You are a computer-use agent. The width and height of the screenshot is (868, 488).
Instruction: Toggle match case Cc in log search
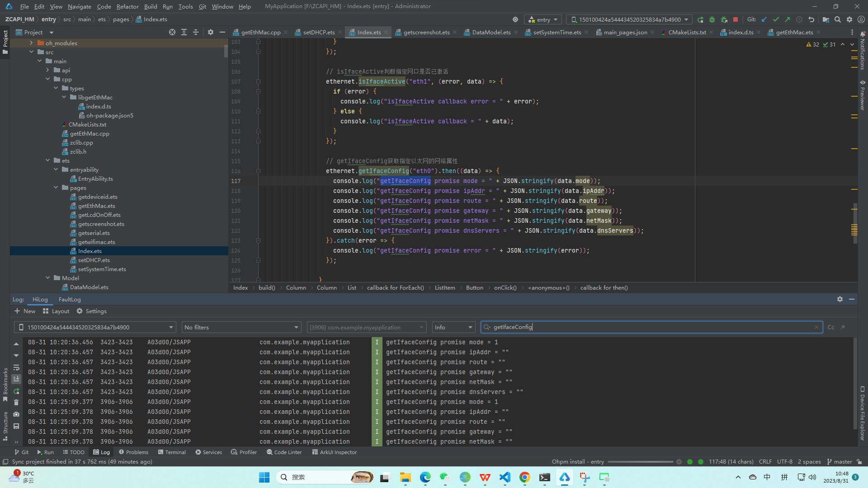[831, 327]
